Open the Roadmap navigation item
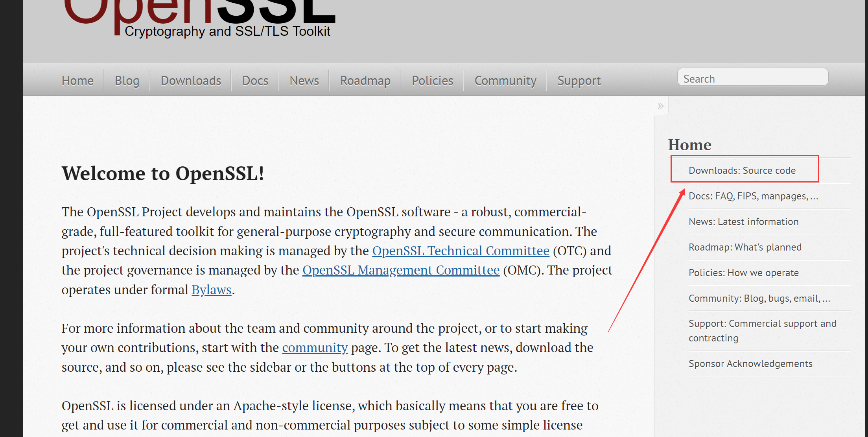The image size is (868, 437). tap(365, 81)
